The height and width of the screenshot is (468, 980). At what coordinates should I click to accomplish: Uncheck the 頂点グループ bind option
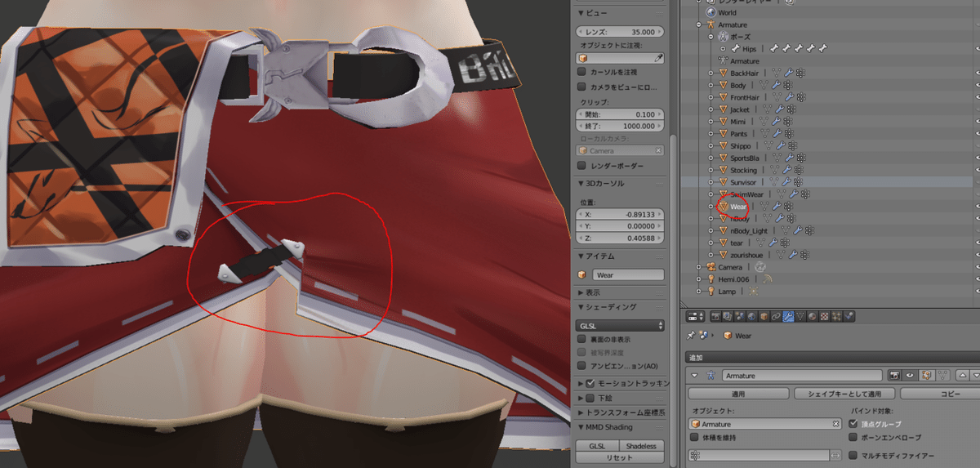[x=853, y=424]
